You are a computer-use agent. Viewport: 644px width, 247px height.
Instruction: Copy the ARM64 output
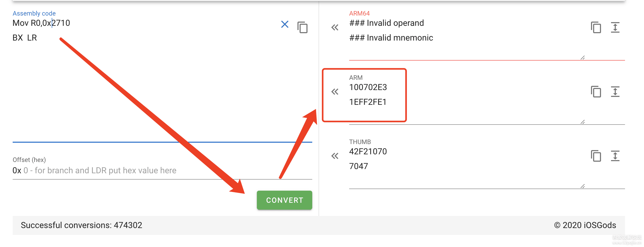(x=596, y=27)
